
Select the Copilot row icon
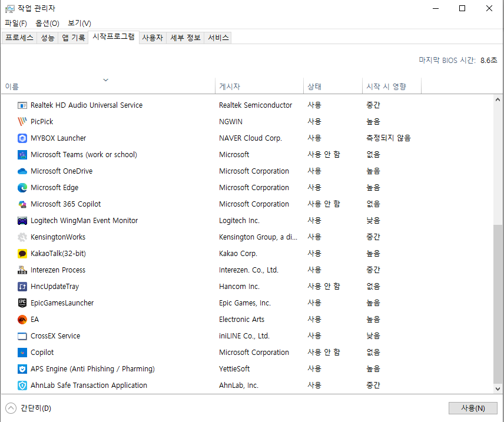pyautogui.click(x=22, y=353)
